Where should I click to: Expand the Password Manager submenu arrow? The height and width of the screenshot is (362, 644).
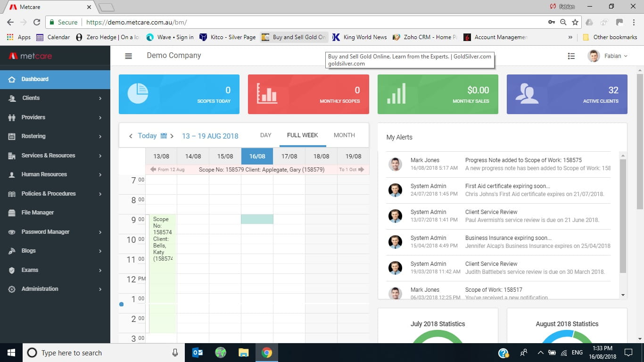(x=100, y=232)
